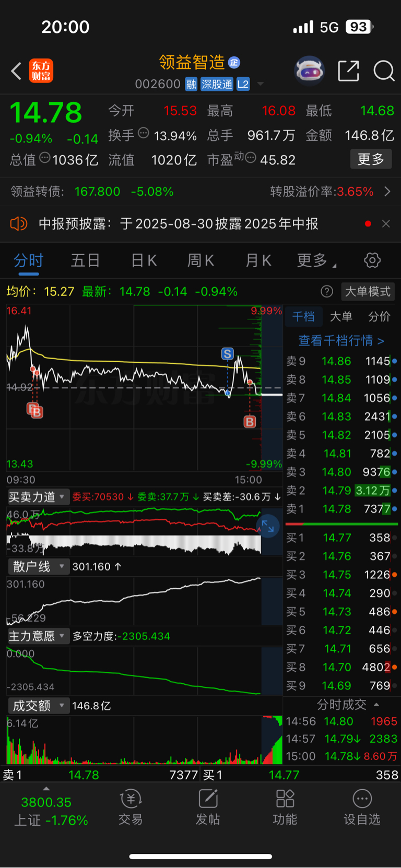Tap the 15:00 trade tick row

[341, 756]
